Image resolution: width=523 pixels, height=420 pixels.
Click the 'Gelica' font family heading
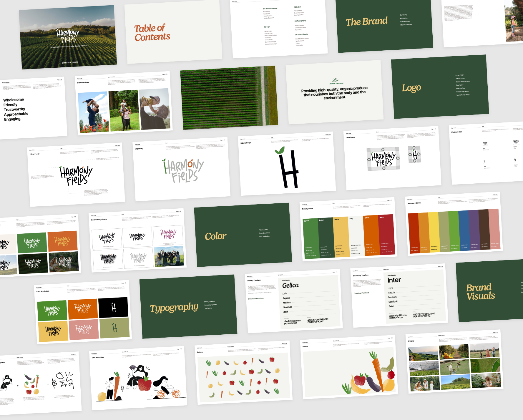tap(290, 285)
